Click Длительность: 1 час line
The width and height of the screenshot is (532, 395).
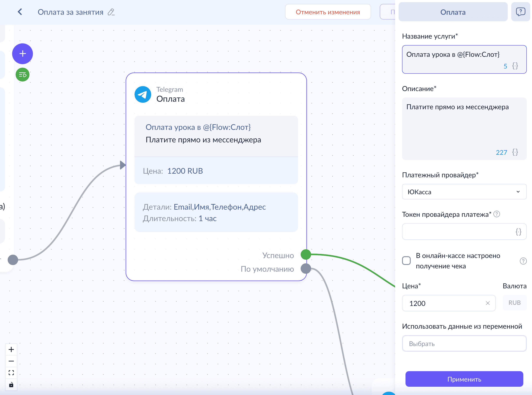pos(180,218)
